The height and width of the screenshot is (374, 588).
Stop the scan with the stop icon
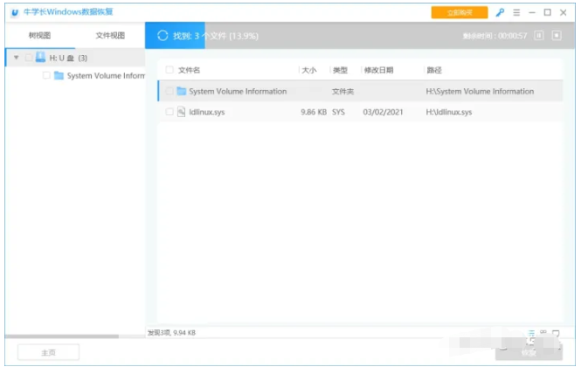click(557, 36)
